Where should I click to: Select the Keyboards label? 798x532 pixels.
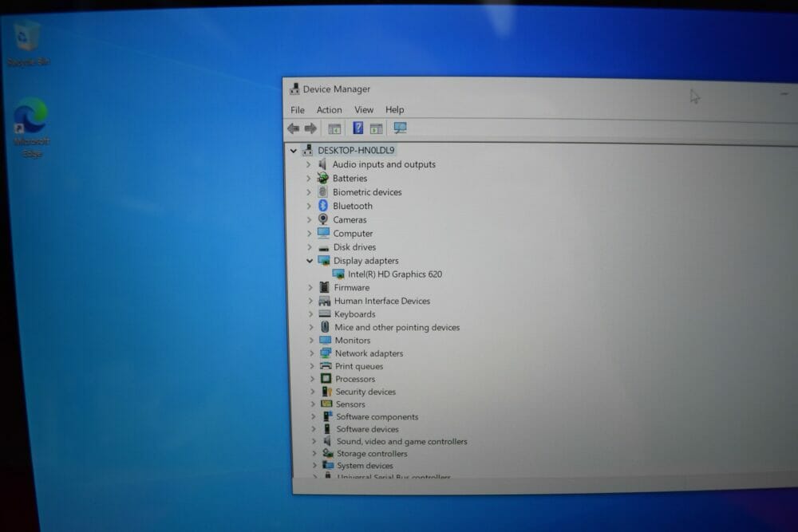[355, 313]
